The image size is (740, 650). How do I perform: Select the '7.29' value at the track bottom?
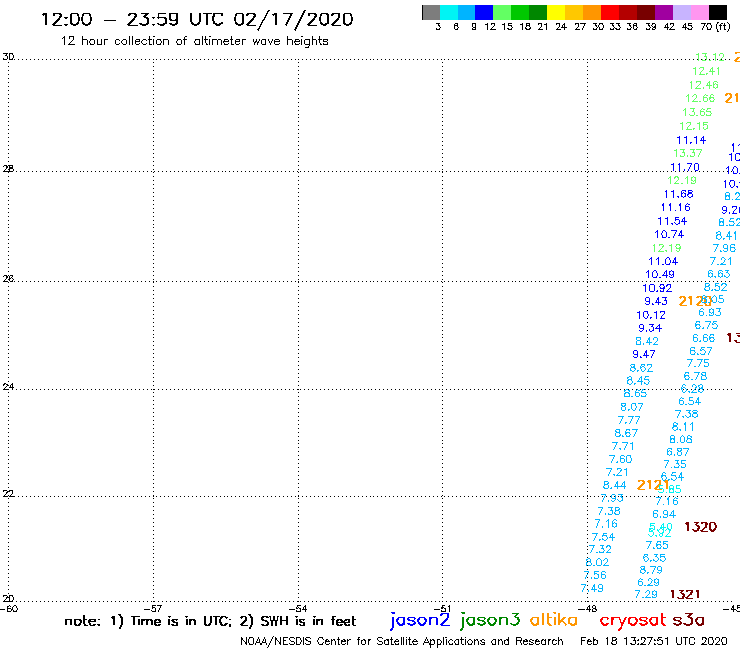pyautogui.click(x=646, y=594)
